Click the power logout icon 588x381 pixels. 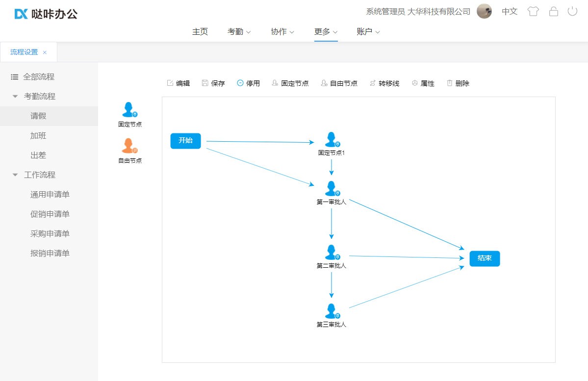(572, 11)
